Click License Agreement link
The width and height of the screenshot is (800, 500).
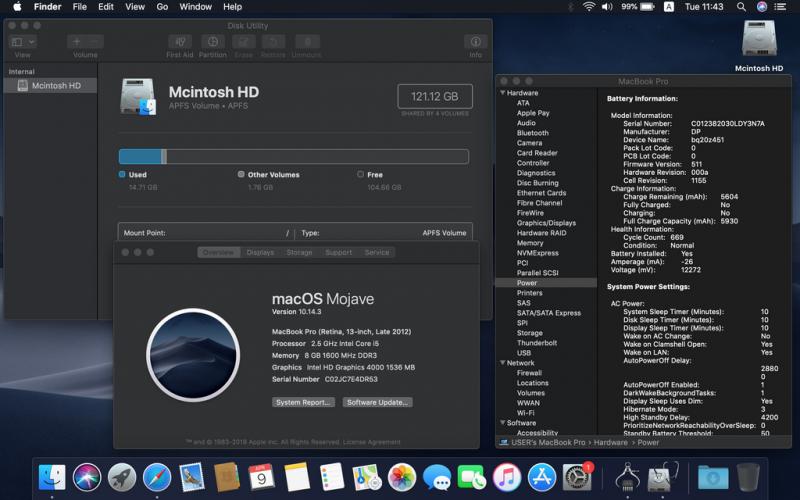[371, 442]
